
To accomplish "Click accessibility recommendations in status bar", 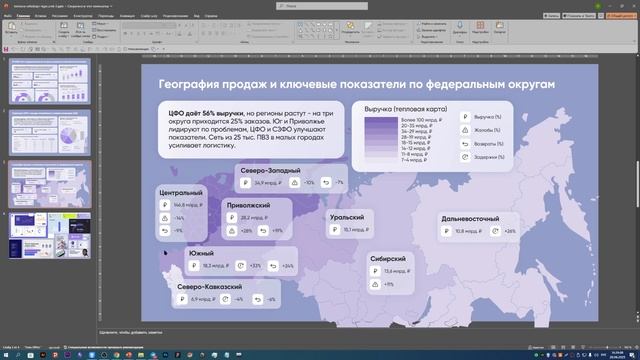I will click(x=103, y=347).
